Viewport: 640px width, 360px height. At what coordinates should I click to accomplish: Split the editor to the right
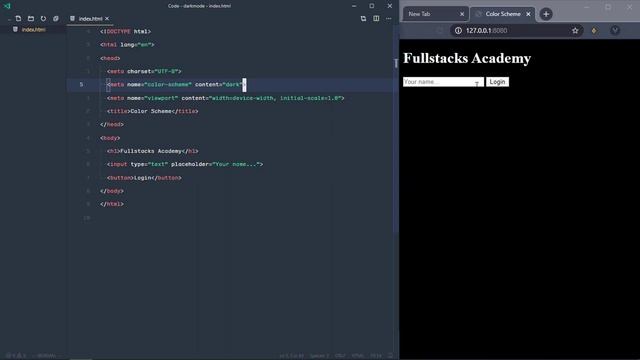click(376, 18)
